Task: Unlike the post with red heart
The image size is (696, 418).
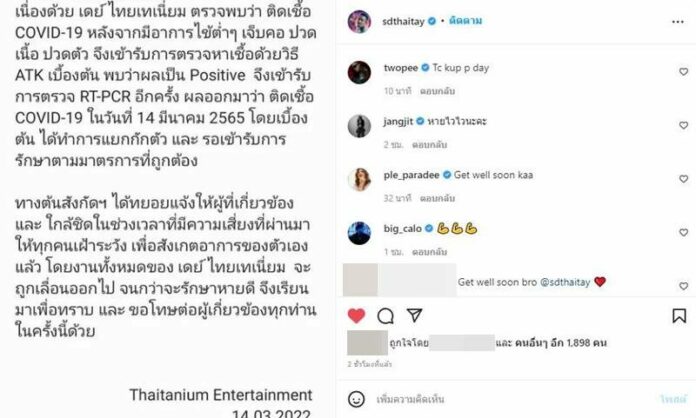Action: point(356,315)
